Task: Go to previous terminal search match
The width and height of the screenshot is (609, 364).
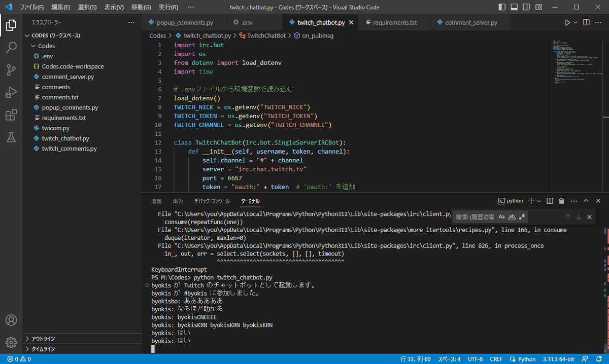Action: click(x=568, y=217)
